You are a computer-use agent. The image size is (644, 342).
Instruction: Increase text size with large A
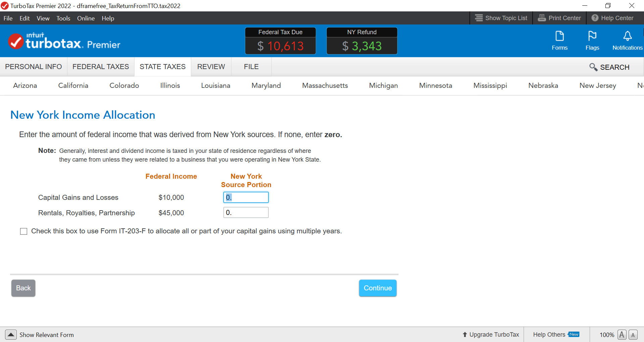coord(622,335)
